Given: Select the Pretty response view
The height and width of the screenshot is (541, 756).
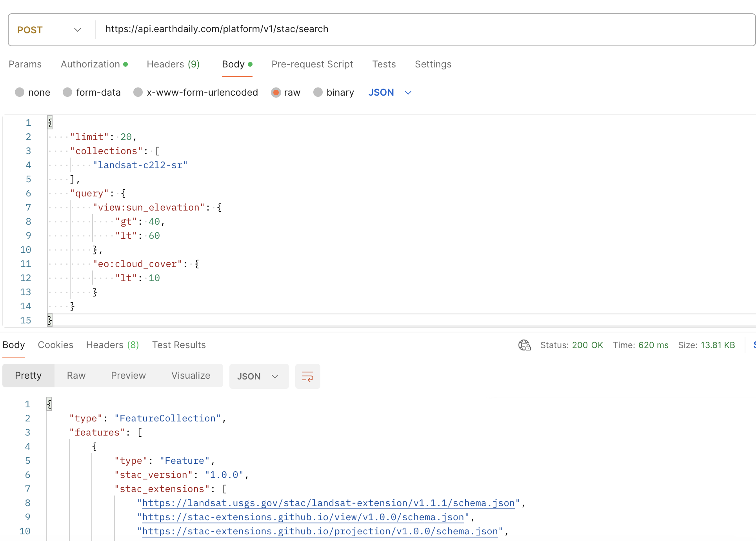Looking at the screenshot, I should (28, 376).
